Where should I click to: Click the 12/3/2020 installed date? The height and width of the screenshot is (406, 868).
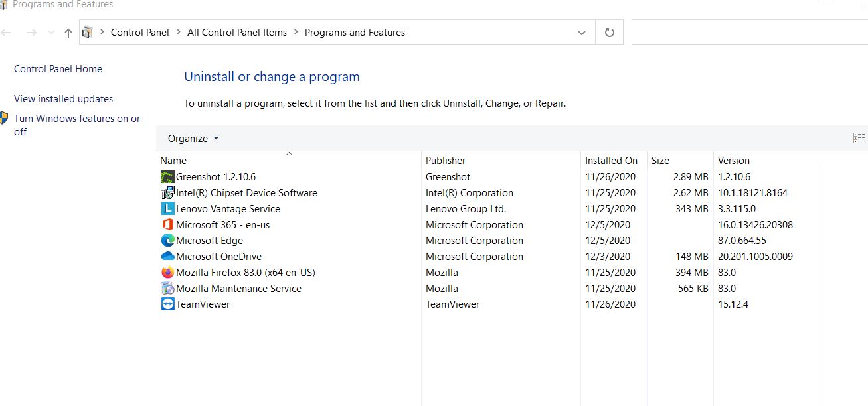pyautogui.click(x=608, y=257)
